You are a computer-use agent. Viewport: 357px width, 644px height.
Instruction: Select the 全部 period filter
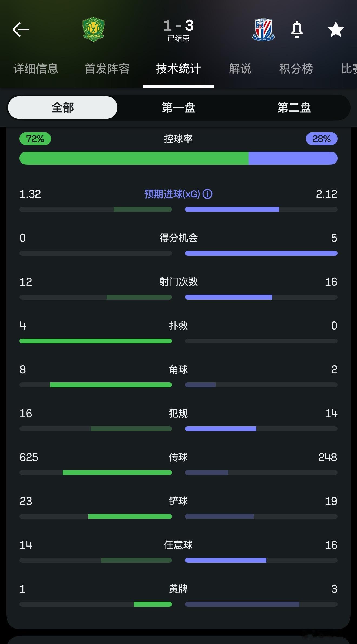coord(63,108)
